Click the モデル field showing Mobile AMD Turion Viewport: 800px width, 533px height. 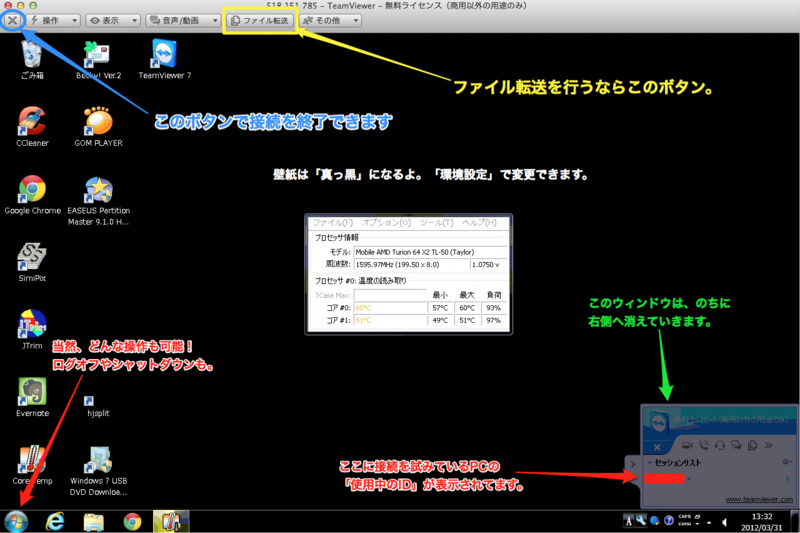point(430,252)
